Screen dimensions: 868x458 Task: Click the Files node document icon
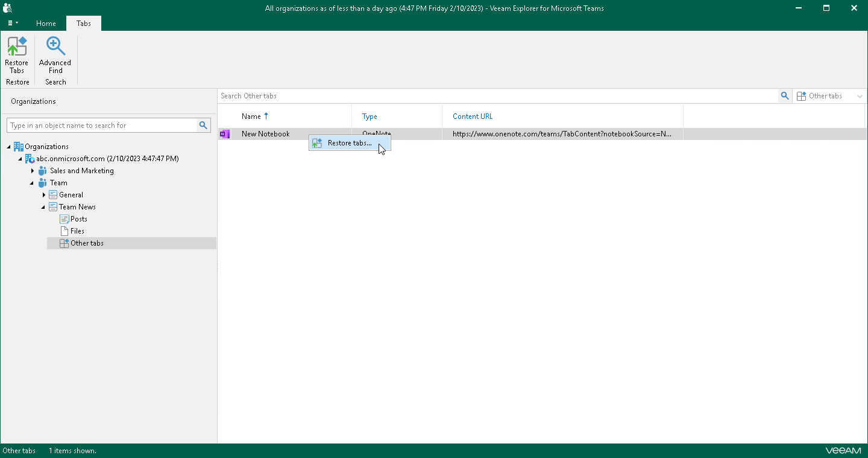(64, 231)
